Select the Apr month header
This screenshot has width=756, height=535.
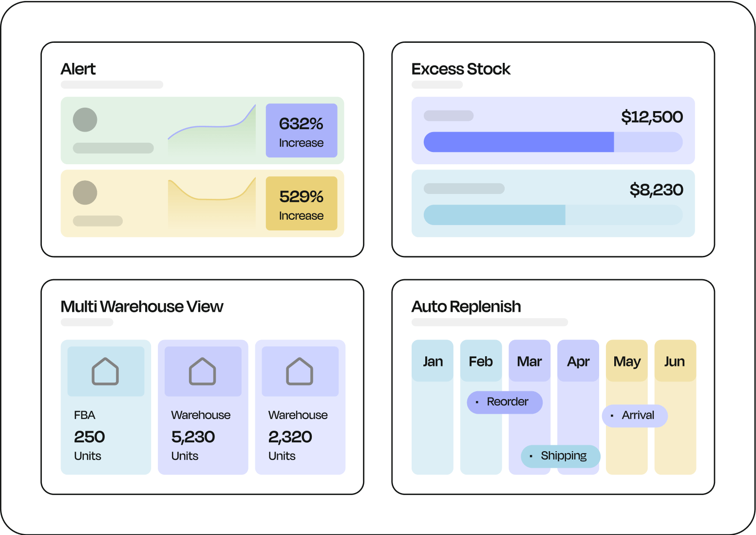point(578,361)
